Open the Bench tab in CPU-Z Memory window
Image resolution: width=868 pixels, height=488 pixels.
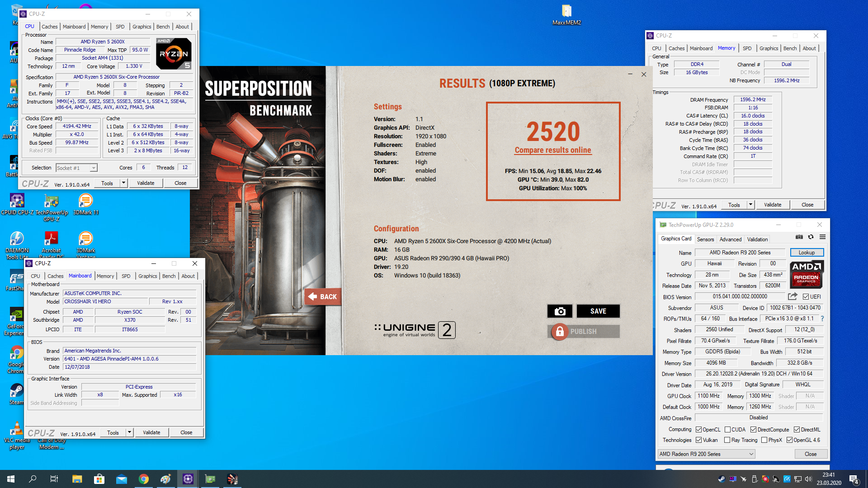point(790,48)
